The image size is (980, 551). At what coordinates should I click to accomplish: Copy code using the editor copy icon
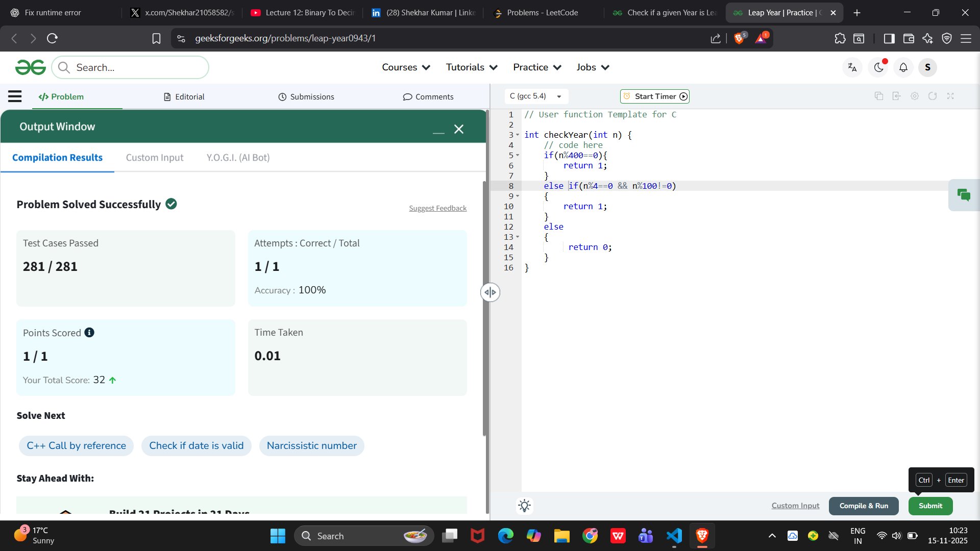tap(878, 96)
